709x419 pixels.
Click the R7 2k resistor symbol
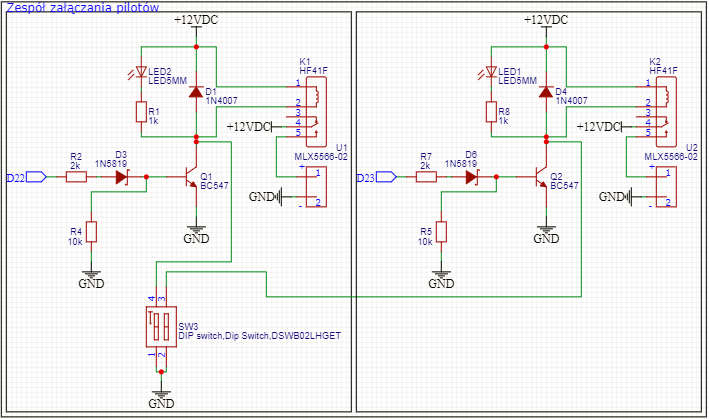(x=426, y=177)
